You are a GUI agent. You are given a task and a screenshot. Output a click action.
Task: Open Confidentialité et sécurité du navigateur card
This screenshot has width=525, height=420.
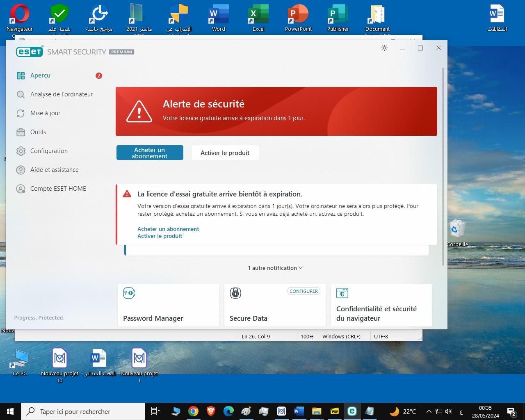point(381,305)
